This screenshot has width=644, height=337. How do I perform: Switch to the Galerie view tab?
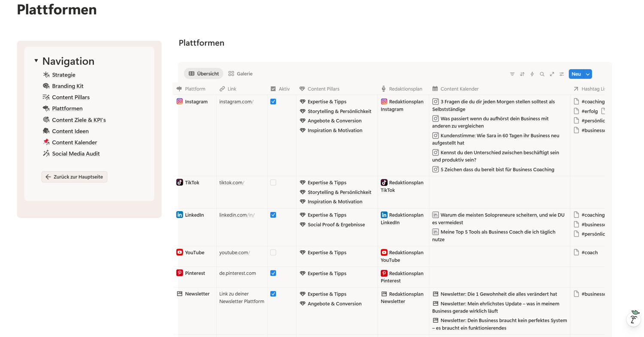tap(240, 74)
